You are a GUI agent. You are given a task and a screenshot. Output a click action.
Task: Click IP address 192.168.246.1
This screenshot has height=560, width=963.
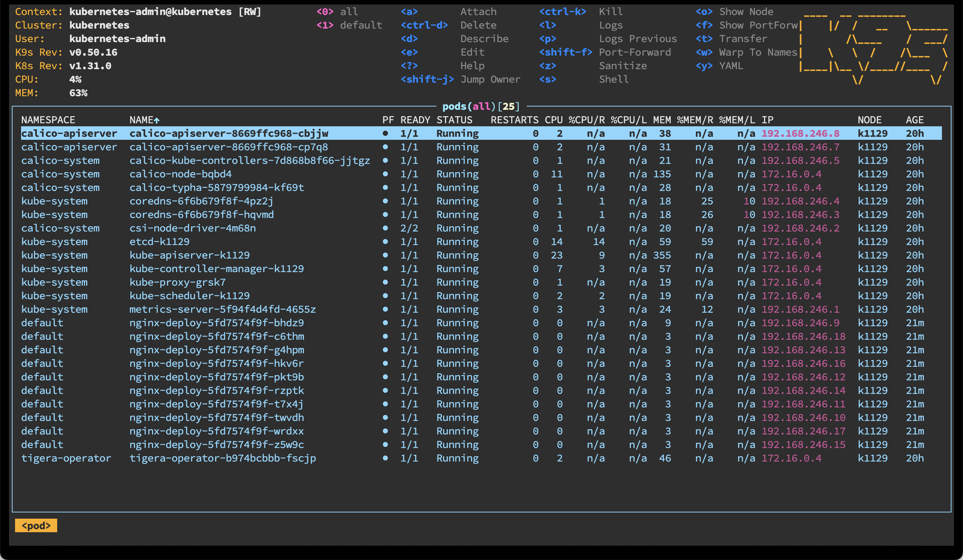click(800, 310)
